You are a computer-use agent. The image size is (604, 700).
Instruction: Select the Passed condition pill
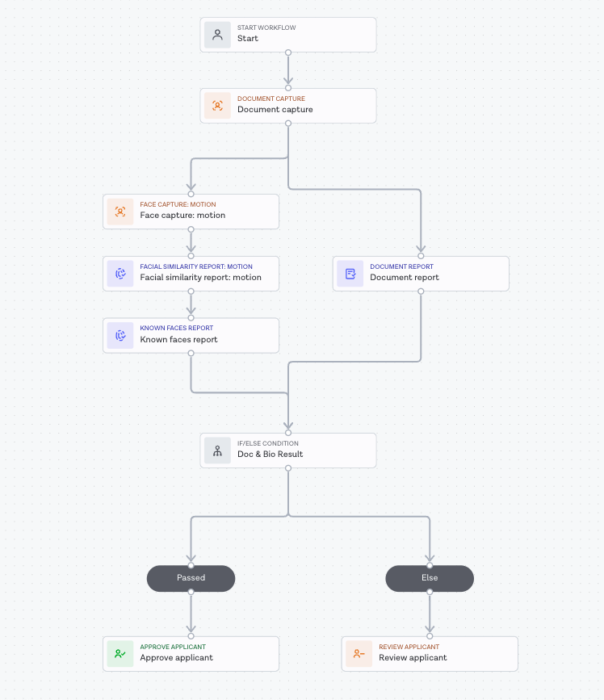(x=191, y=578)
